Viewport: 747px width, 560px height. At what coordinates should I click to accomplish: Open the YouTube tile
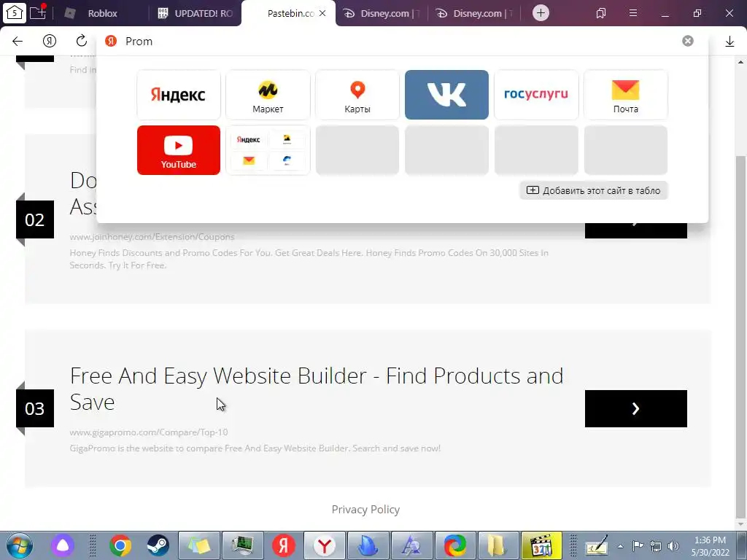tap(179, 150)
